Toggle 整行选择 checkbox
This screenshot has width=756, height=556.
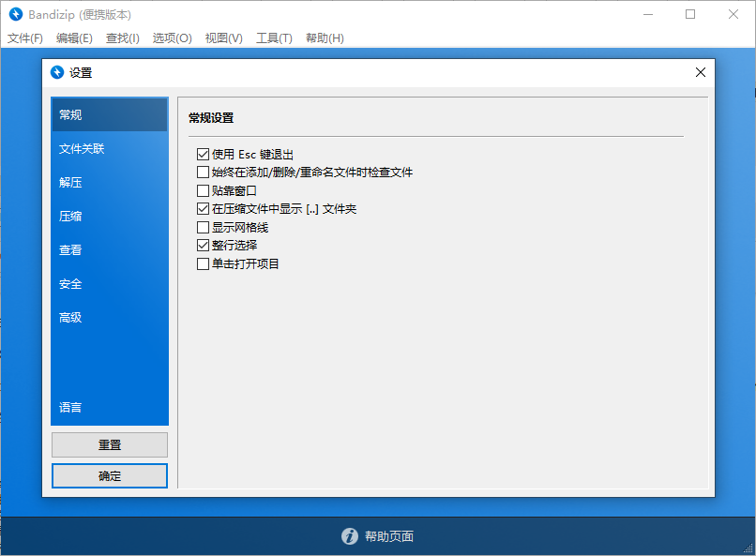pos(203,246)
